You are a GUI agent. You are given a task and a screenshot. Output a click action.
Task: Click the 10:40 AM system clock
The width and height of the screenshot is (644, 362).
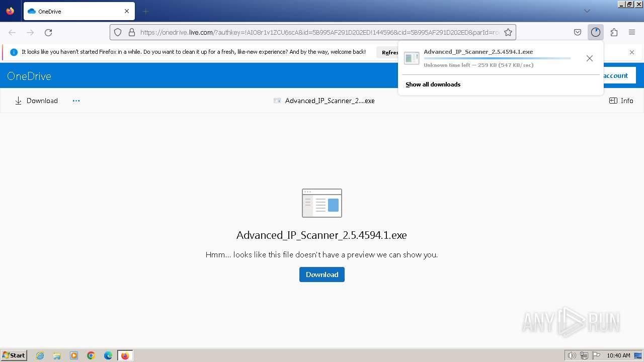[618, 355]
